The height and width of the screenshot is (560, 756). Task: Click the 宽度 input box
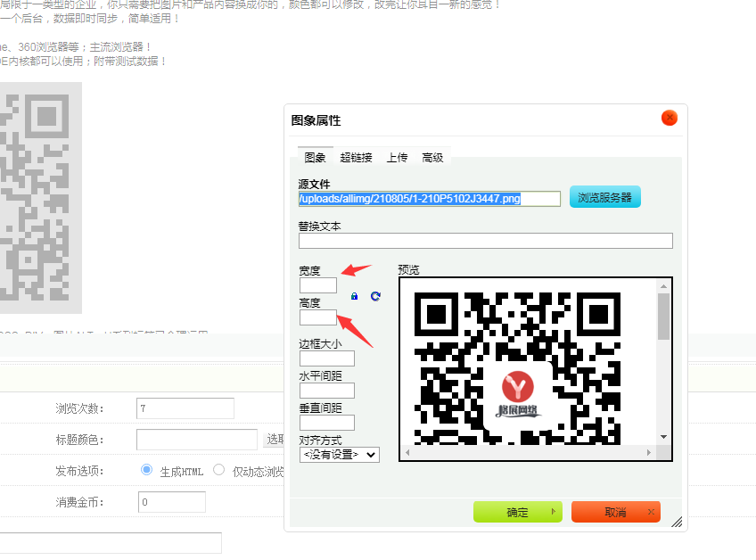pos(318,285)
